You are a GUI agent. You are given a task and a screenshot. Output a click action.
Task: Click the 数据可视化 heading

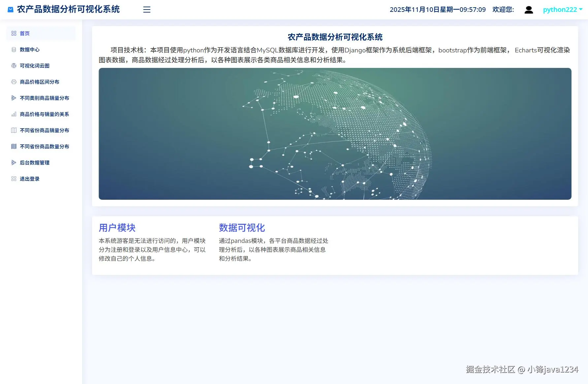[242, 228]
